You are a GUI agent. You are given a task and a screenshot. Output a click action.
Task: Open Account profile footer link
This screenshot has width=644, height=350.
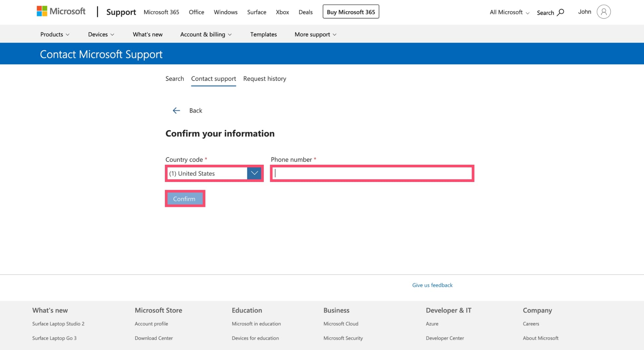[151, 323]
